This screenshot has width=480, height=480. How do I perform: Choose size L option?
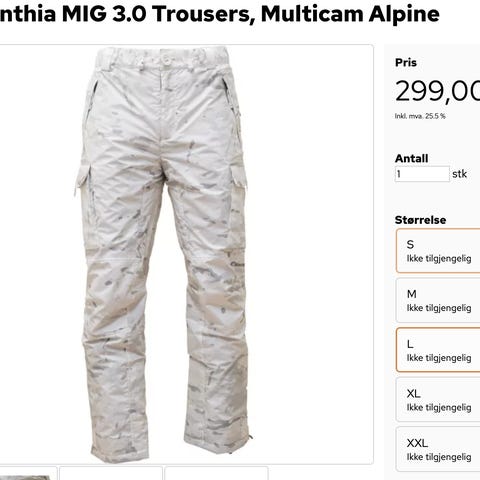click(438, 350)
